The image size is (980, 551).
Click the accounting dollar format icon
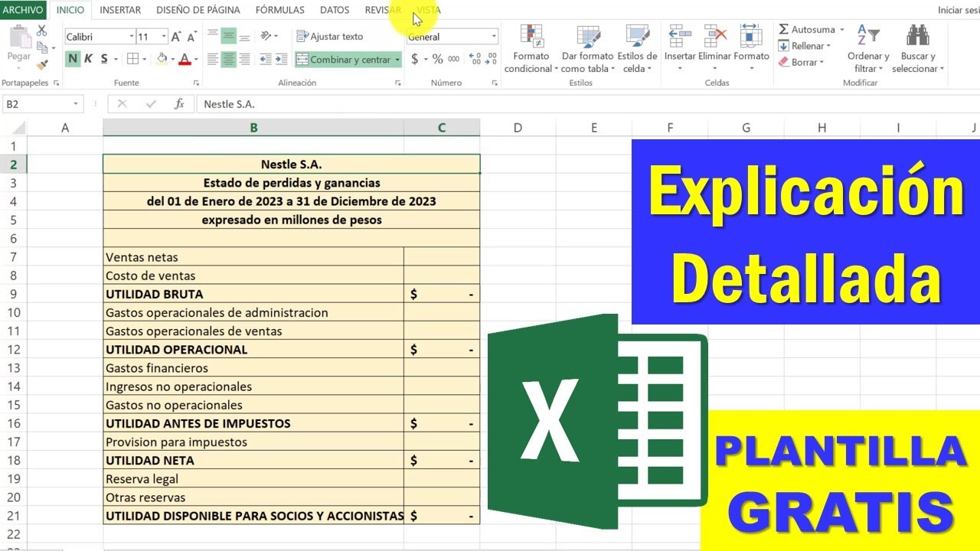(414, 59)
